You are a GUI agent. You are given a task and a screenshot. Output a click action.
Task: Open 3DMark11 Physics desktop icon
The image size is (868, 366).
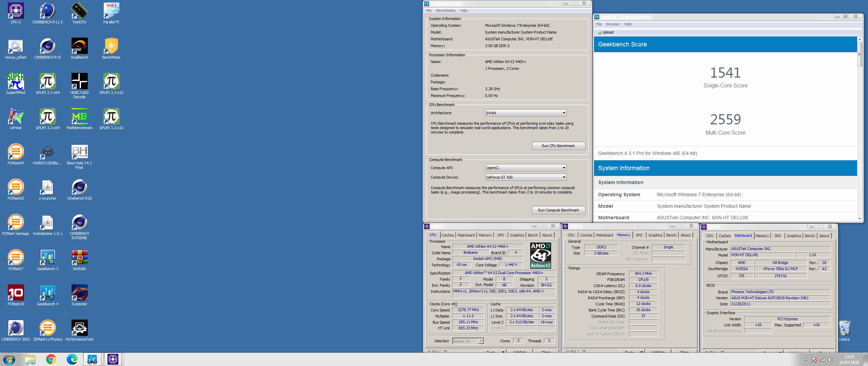point(47,330)
